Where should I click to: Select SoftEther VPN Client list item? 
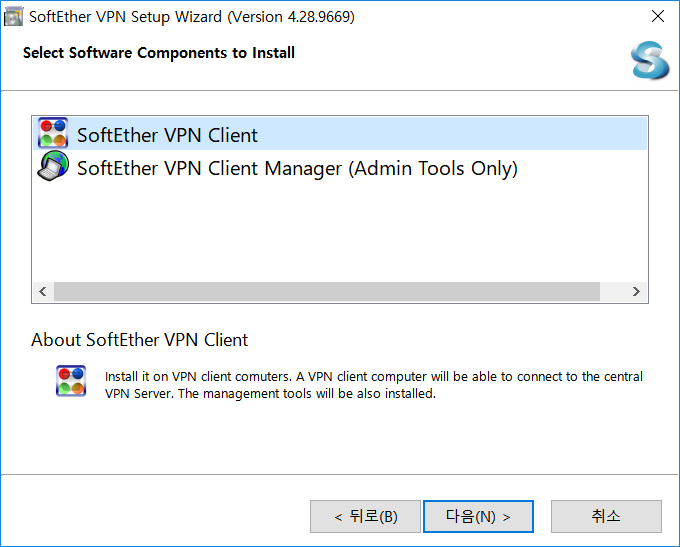pos(340,134)
